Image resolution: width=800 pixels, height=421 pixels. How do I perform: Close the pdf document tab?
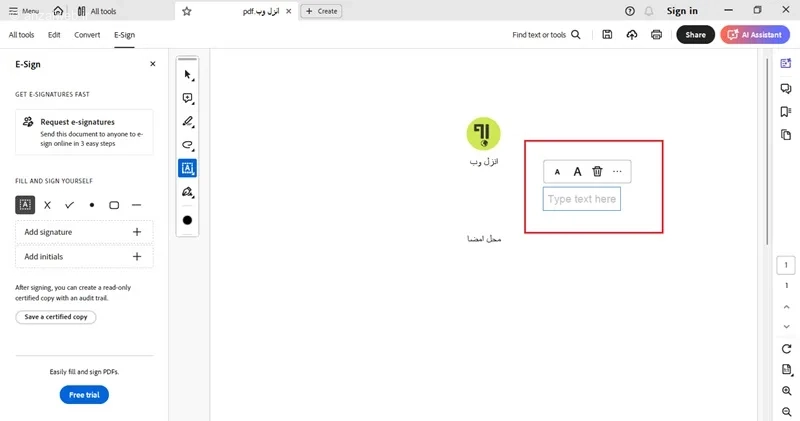coord(288,11)
